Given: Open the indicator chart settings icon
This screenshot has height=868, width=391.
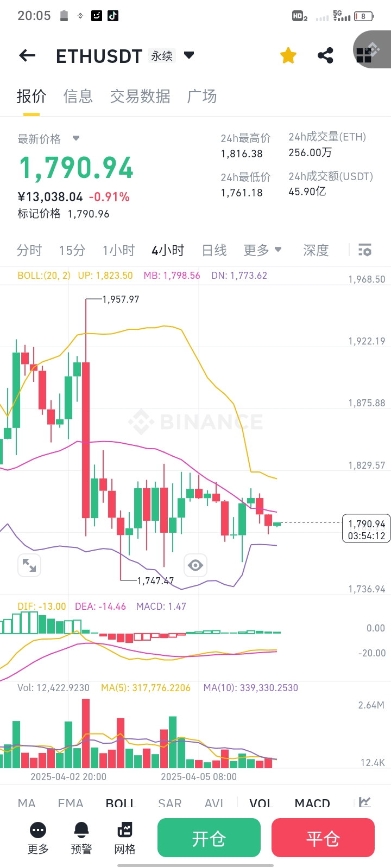Looking at the screenshot, I should point(365,802).
